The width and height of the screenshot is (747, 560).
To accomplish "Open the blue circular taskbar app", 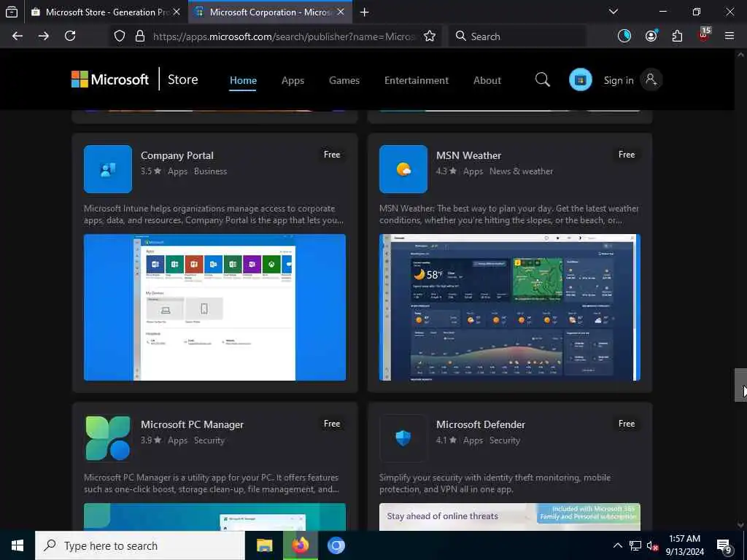I will click(336, 545).
